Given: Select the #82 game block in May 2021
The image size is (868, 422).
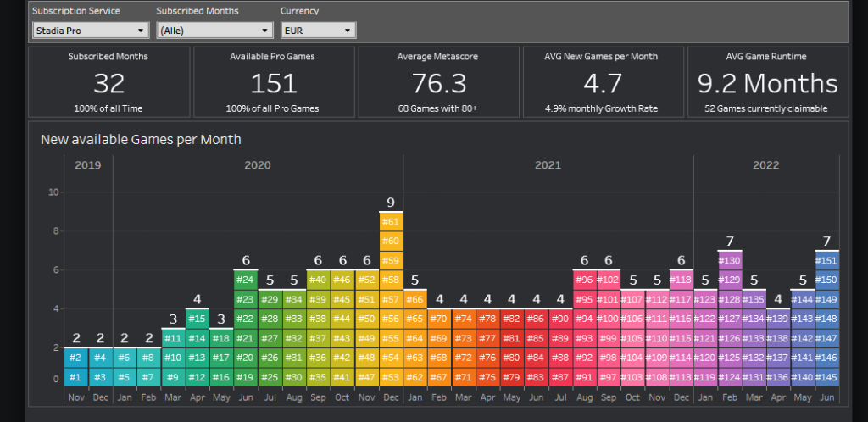Looking at the screenshot, I should [511, 319].
